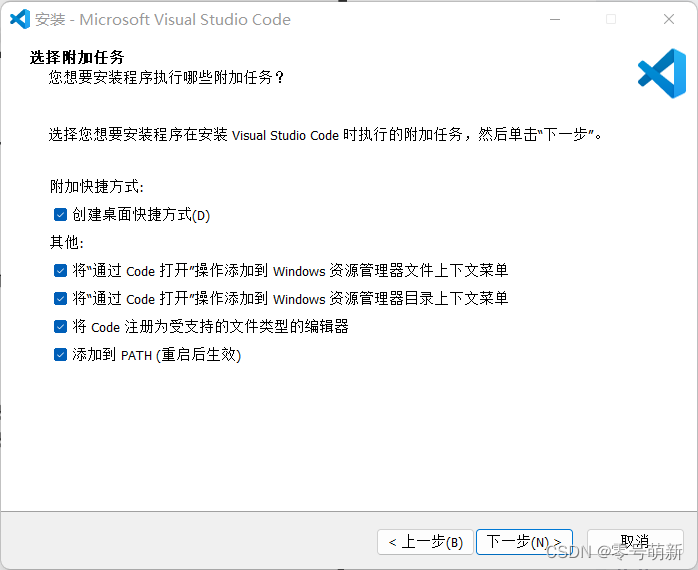Click the title bar text 安装 - Microsoft Visual Studio Code
Viewport: 698px width, 570px height.
point(163,20)
